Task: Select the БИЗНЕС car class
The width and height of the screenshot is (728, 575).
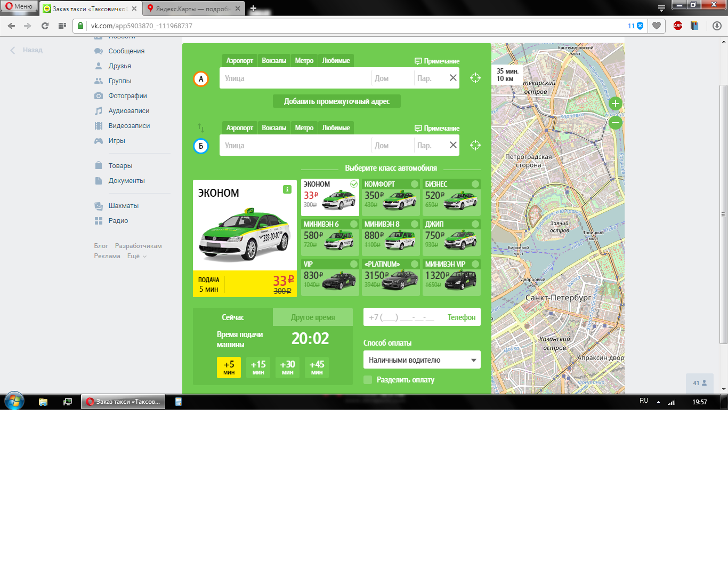Action: (x=451, y=197)
